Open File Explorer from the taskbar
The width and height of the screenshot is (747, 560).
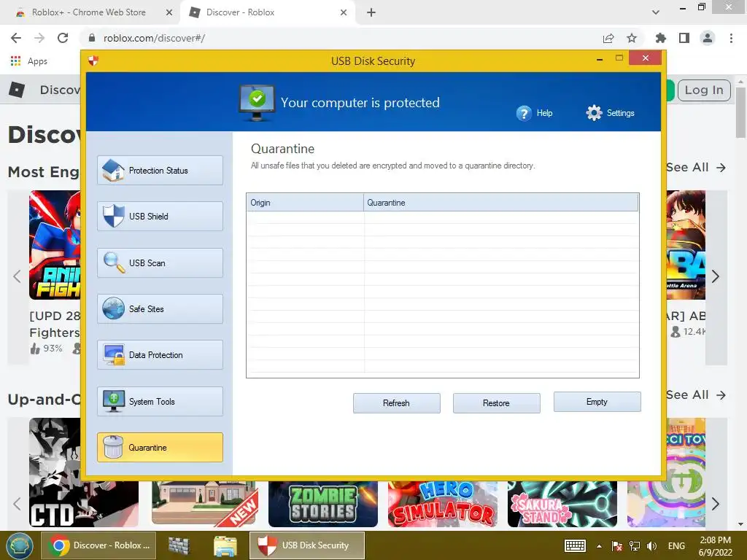tap(225, 545)
